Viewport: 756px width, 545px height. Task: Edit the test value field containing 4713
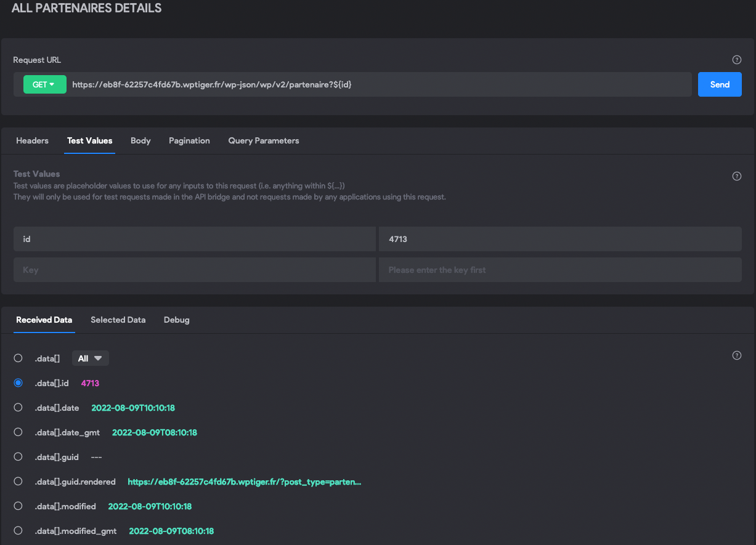tap(560, 239)
